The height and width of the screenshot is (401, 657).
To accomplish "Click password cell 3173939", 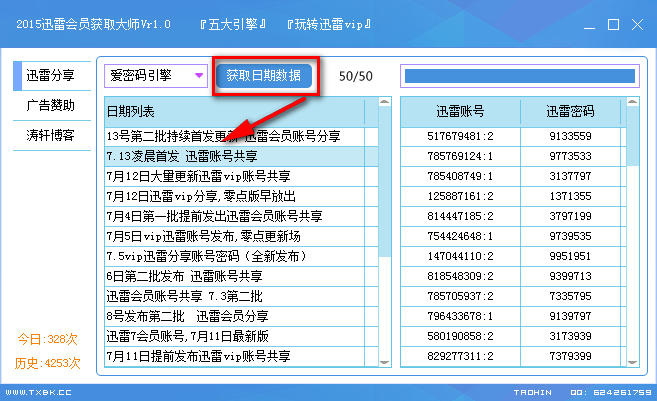I will 570,336.
